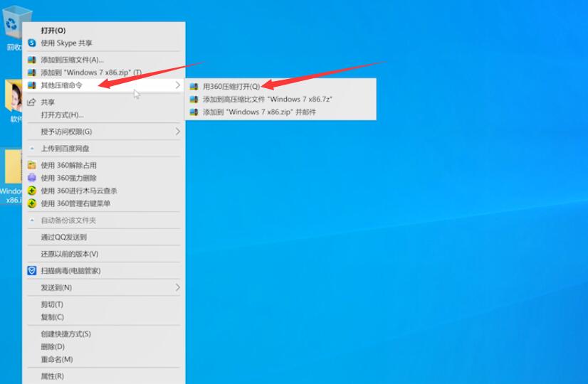Screen dimensions: 588x384
Task: Click the icon beside the zip 并邮件 entry
Action: (x=194, y=112)
